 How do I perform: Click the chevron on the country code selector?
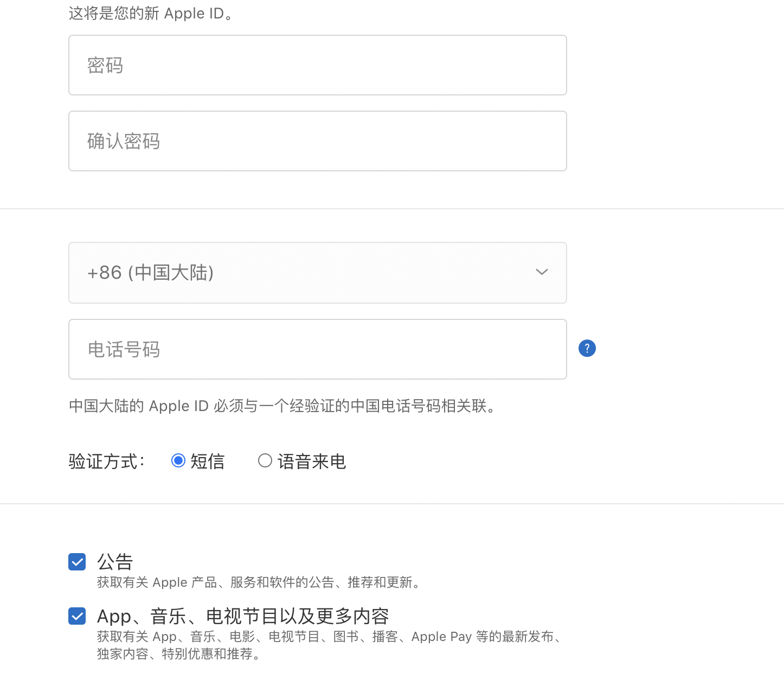point(542,272)
